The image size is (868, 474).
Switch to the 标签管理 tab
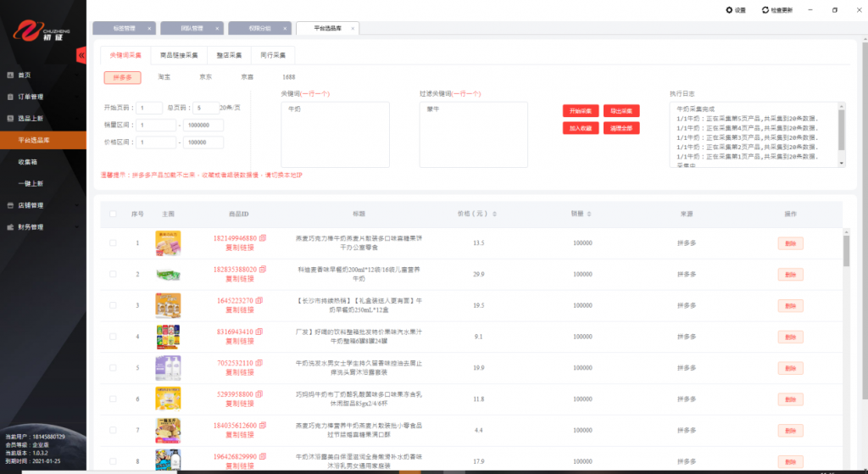coord(124,28)
